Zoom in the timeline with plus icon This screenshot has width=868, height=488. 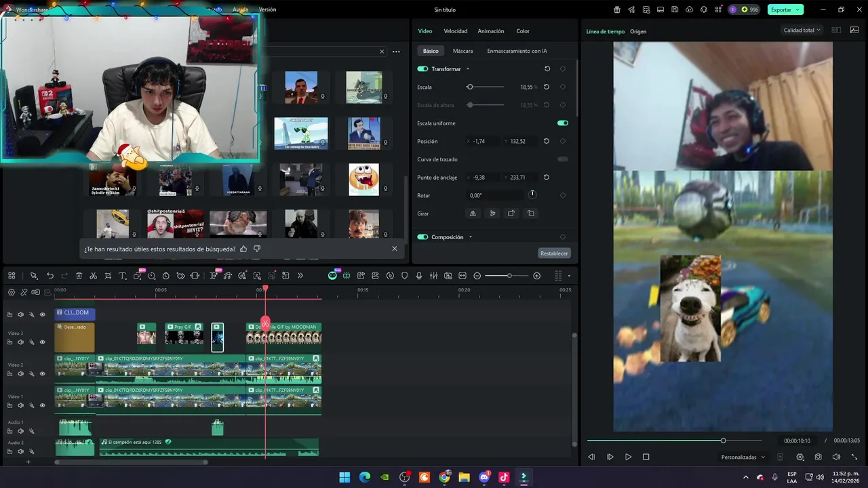[x=537, y=276]
